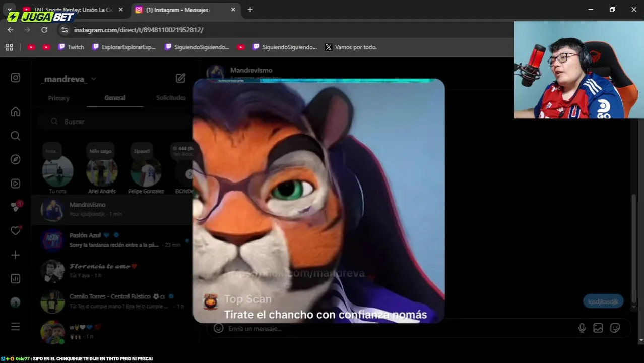This screenshot has height=363, width=644.
Task: Expand the _mandreva_ account switcher
Action: [x=69, y=79]
